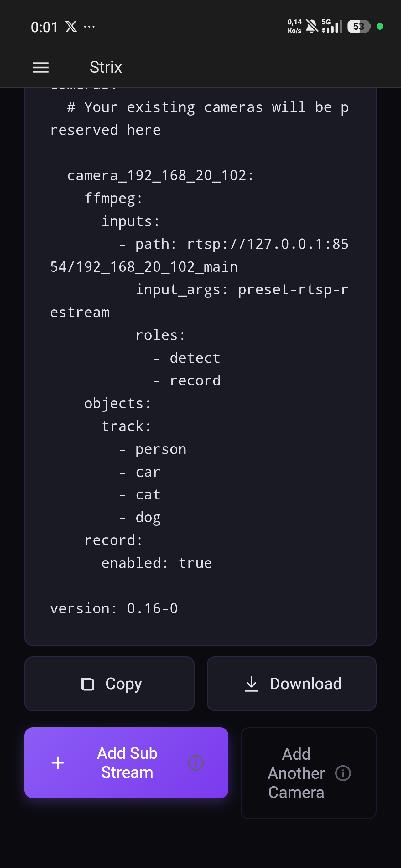Click the camera_192_168_20_102 config line

click(160, 176)
